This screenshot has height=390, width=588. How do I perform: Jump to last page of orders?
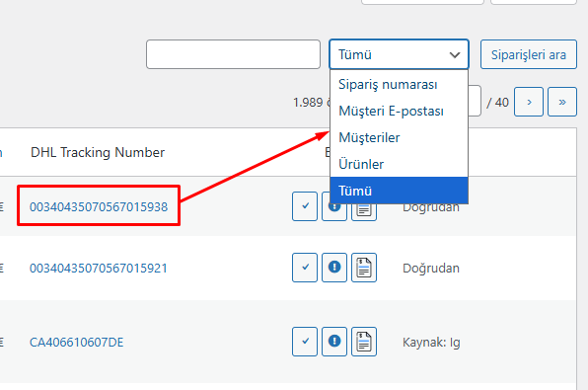(561, 102)
